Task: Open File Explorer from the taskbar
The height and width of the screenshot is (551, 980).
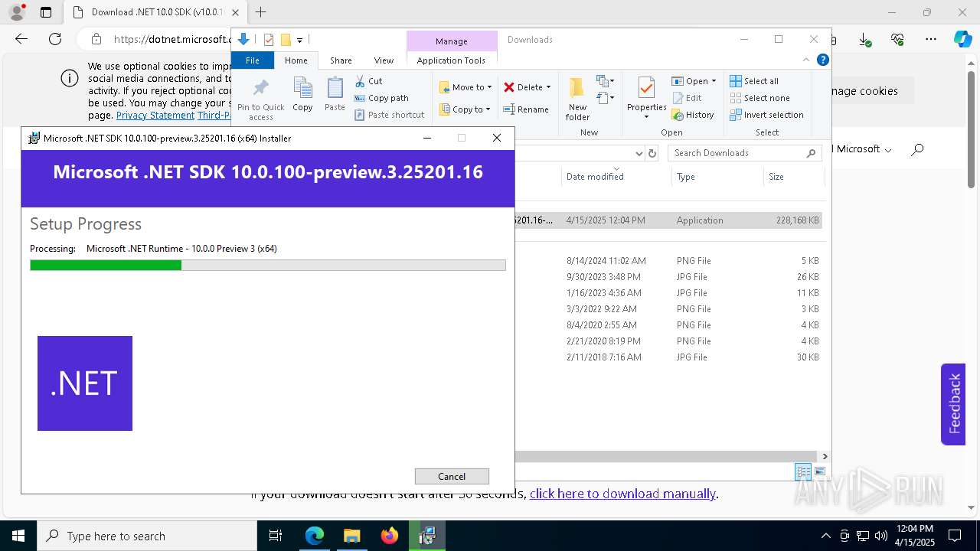Action: (x=352, y=536)
